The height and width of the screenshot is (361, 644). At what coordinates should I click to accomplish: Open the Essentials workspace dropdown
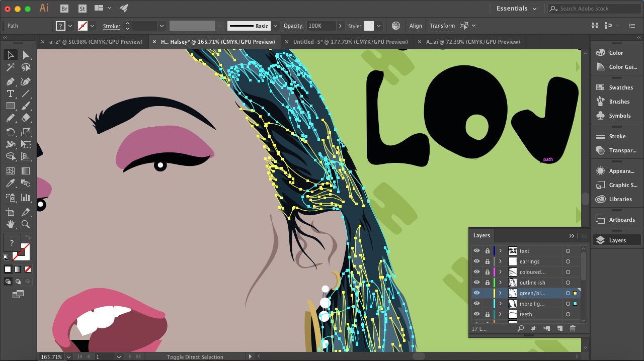(x=516, y=9)
